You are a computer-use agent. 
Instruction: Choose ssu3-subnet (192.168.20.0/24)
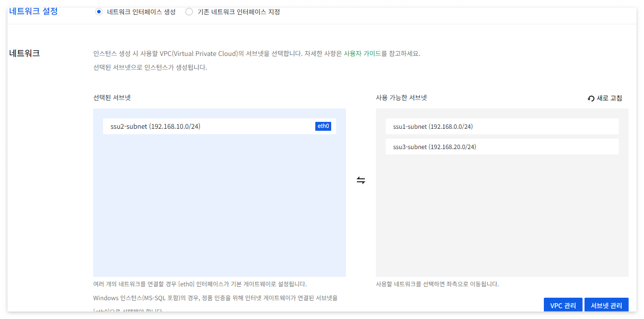click(502, 147)
